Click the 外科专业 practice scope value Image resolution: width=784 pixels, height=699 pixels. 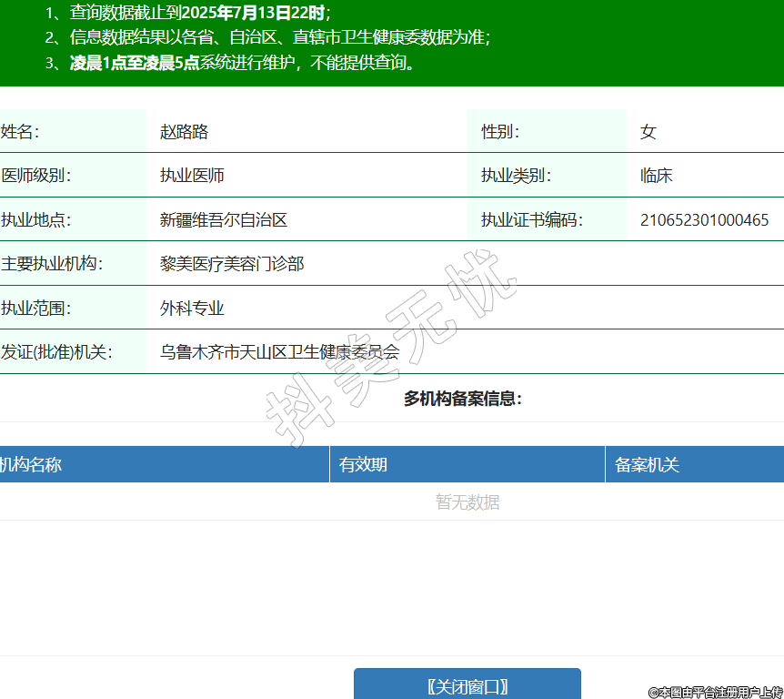(192, 309)
